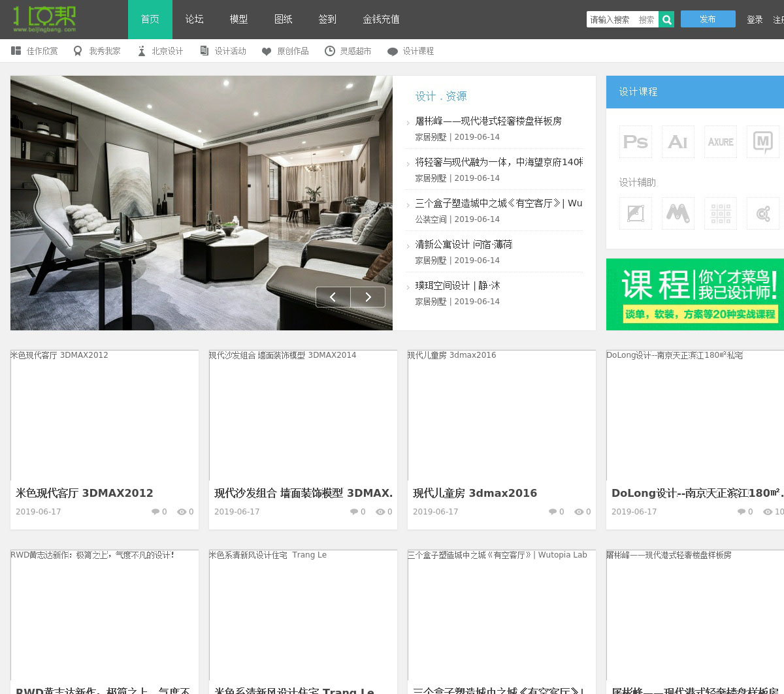Click the previous slide arrow on carousel
Viewport: 784px width, 694px height.
(333, 297)
